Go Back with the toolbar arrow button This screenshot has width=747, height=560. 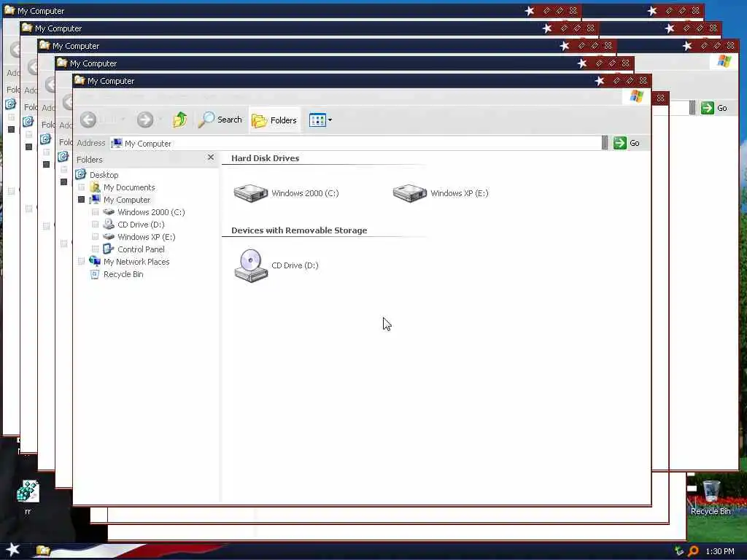tap(88, 120)
